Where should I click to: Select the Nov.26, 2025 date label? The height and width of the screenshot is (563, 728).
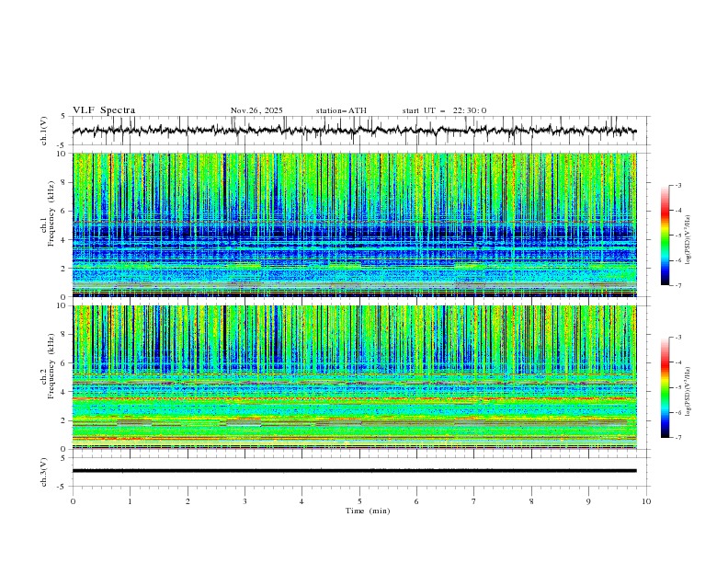pos(256,110)
